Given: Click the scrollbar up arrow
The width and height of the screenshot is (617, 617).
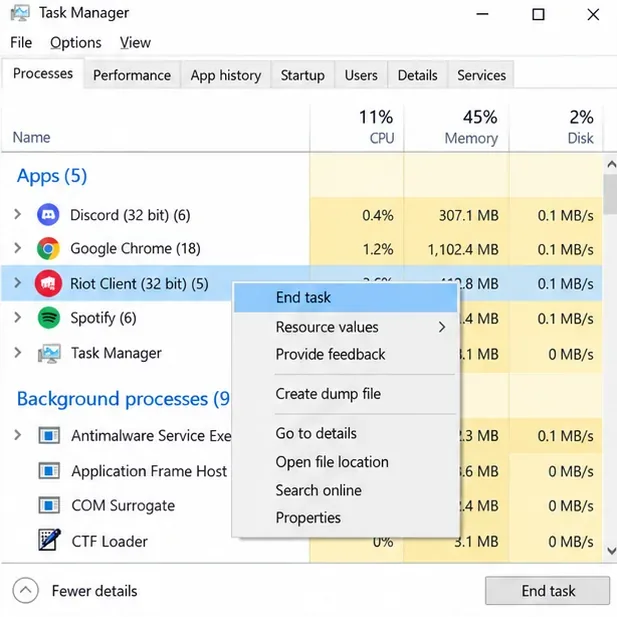Looking at the screenshot, I should [611, 164].
